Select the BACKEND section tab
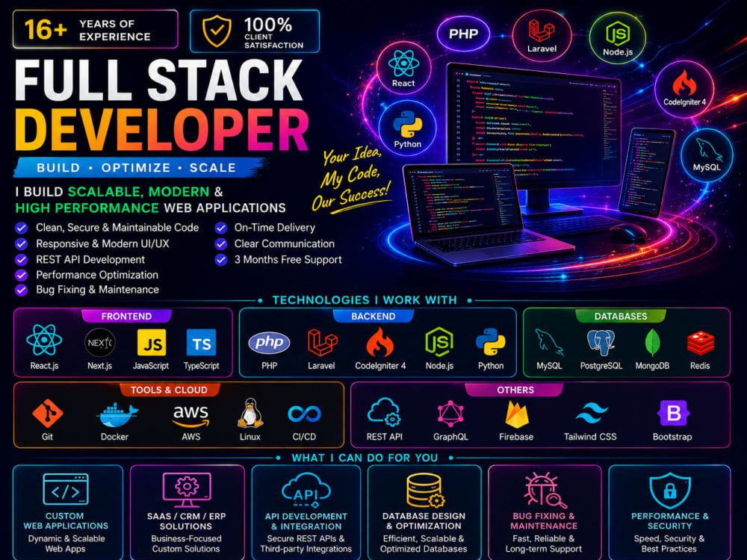The height and width of the screenshot is (560, 747). coord(373,316)
